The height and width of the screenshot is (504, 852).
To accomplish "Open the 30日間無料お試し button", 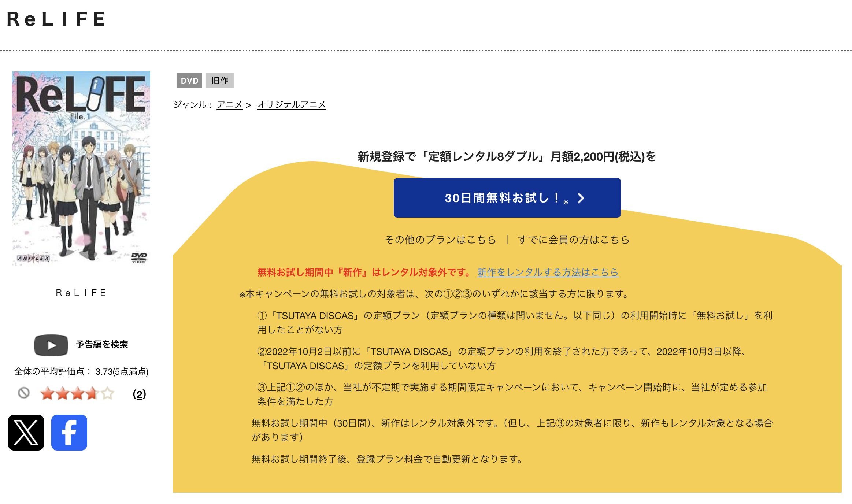I will point(507,198).
